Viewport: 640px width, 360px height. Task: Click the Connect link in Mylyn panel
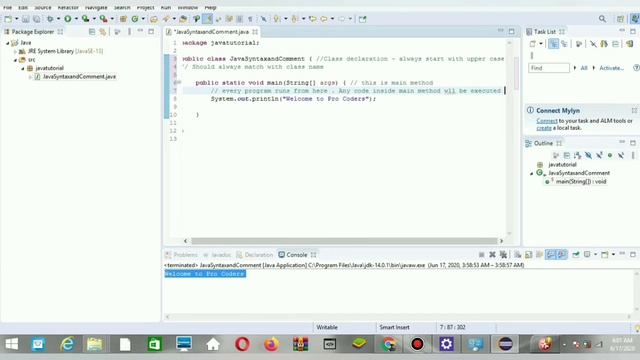tap(547, 121)
